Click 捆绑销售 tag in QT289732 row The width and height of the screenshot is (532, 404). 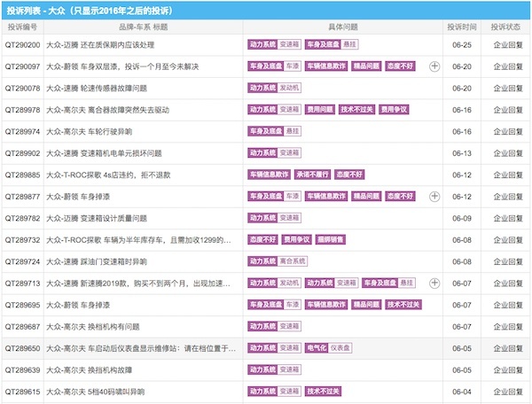330,239
